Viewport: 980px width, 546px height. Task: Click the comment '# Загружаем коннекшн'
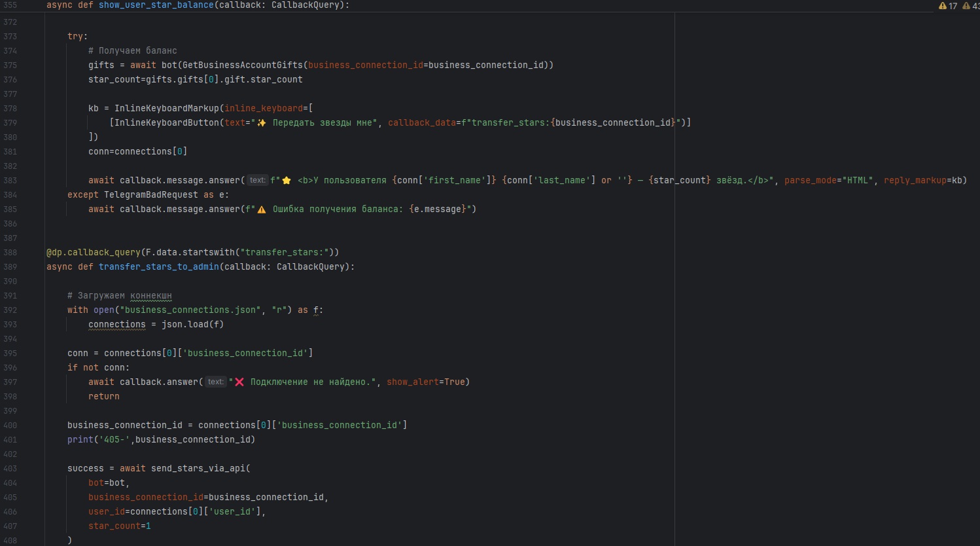click(120, 295)
